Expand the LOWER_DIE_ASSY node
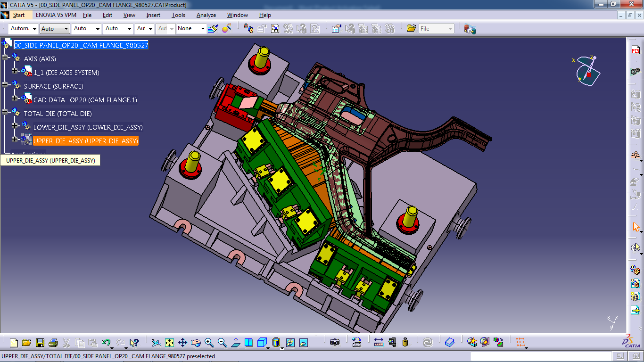The image size is (644, 362). [15, 126]
